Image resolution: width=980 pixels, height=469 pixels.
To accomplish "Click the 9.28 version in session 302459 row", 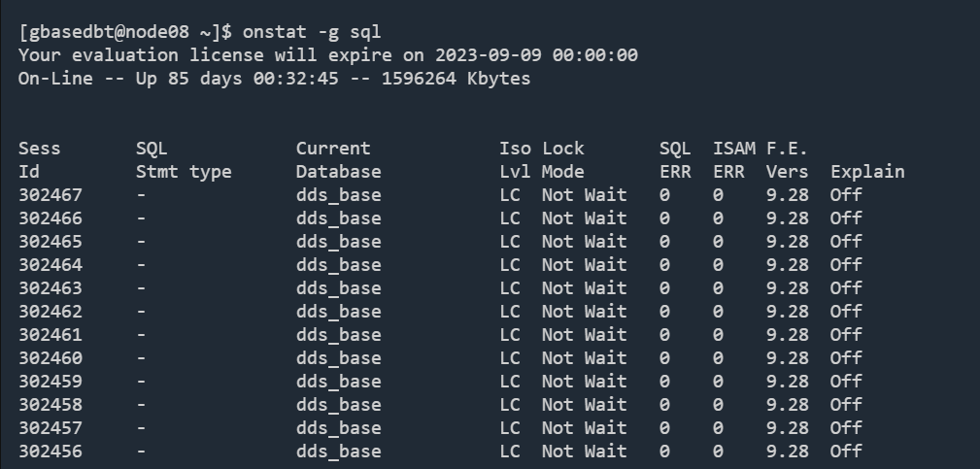I will 788,381.
